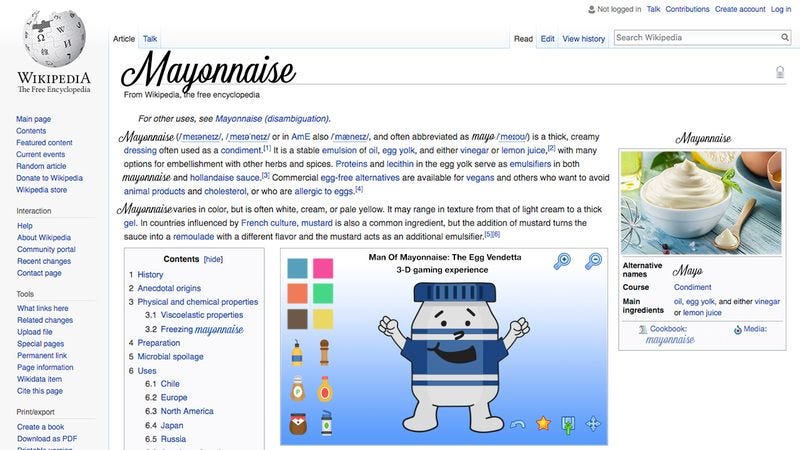Open the View history tab

(x=584, y=39)
